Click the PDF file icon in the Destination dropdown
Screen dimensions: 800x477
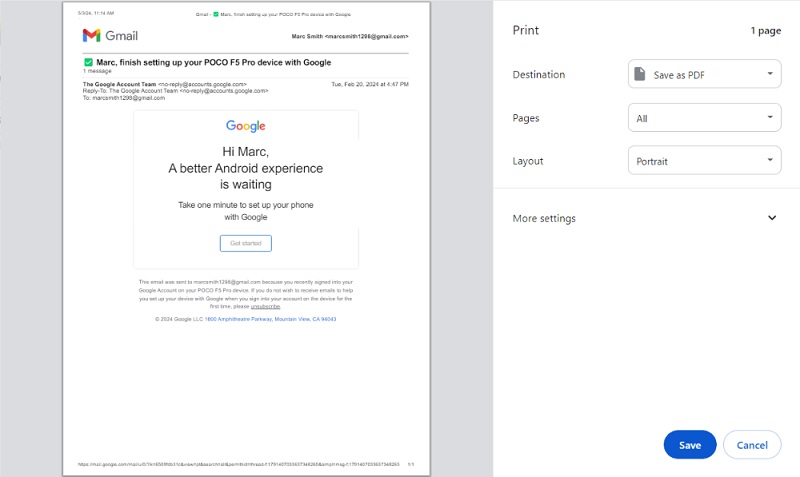[x=639, y=74]
